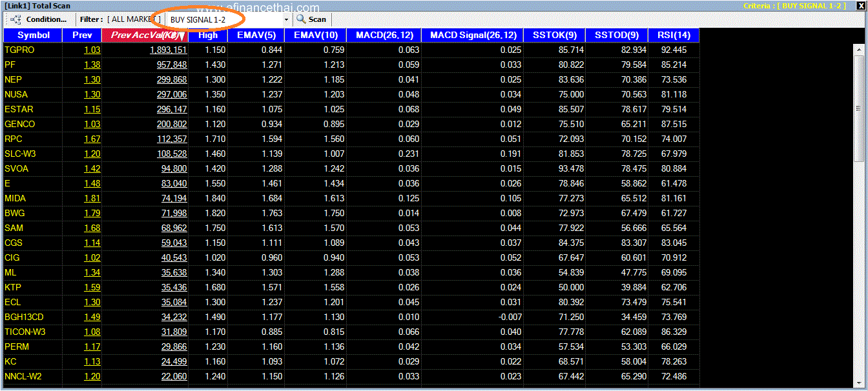Click High value 1.460 in SLC-W3 row
The width and height of the screenshot is (868, 391).
tap(215, 154)
